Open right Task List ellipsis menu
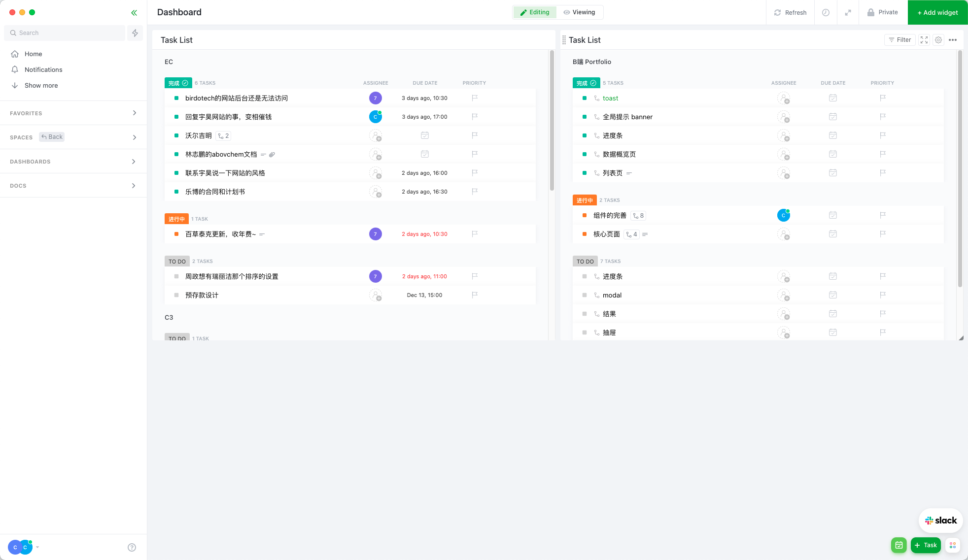This screenshot has height=560, width=968. pos(953,40)
